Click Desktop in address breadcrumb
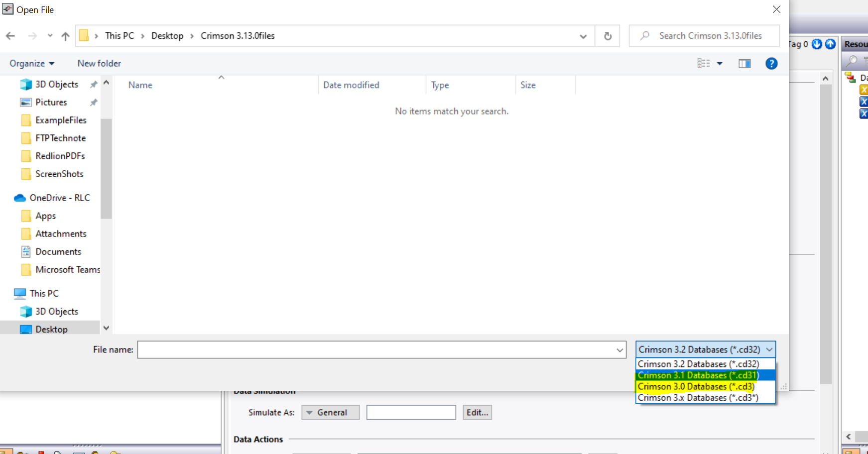Image resolution: width=868 pixels, height=454 pixels. (167, 36)
